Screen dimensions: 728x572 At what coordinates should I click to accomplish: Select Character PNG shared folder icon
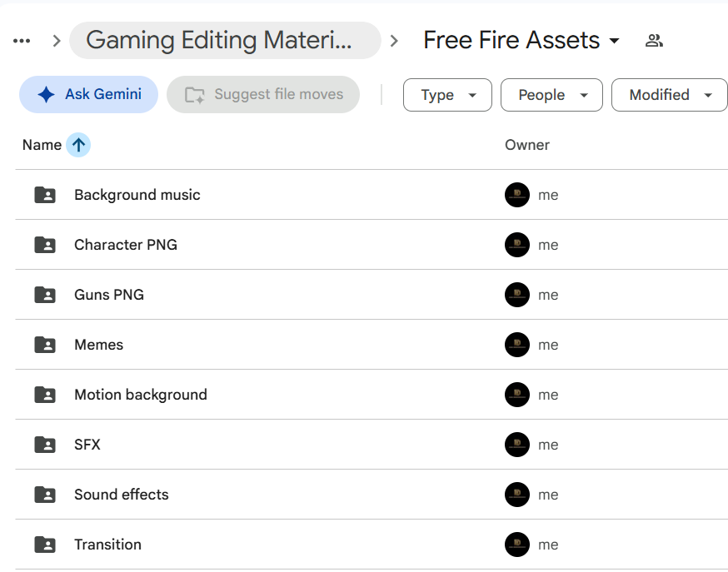click(45, 245)
